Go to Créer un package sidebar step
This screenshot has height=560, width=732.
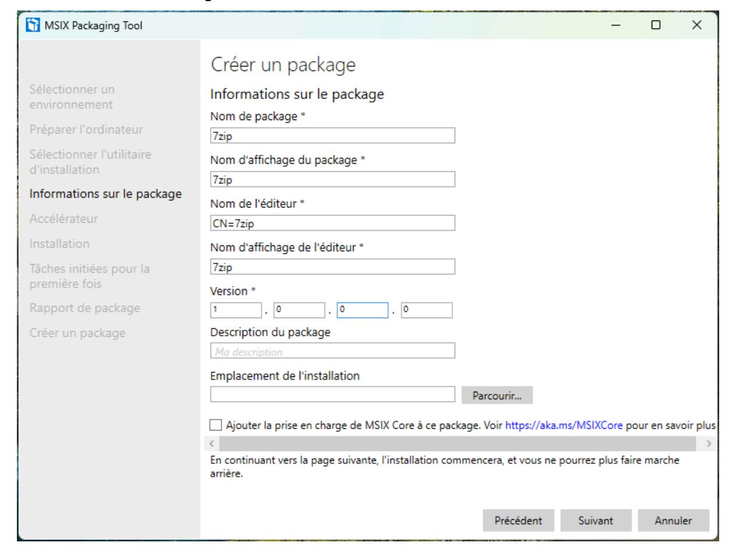click(x=78, y=333)
